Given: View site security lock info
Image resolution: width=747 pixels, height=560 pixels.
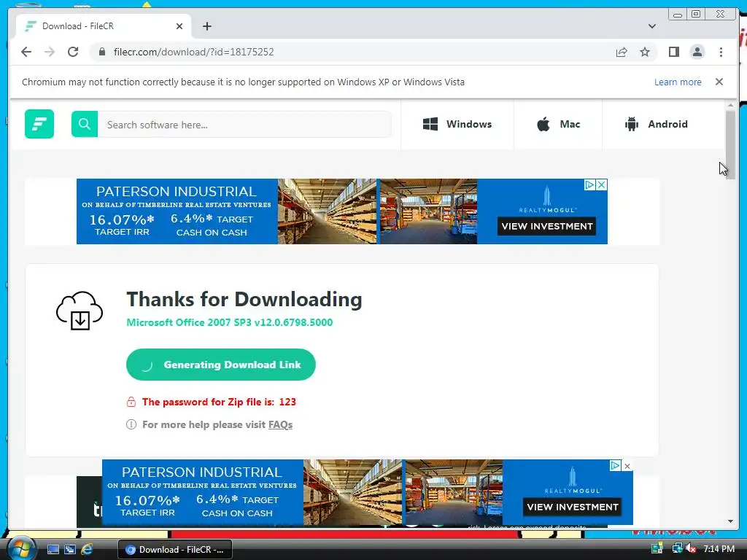Looking at the screenshot, I should click(102, 52).
